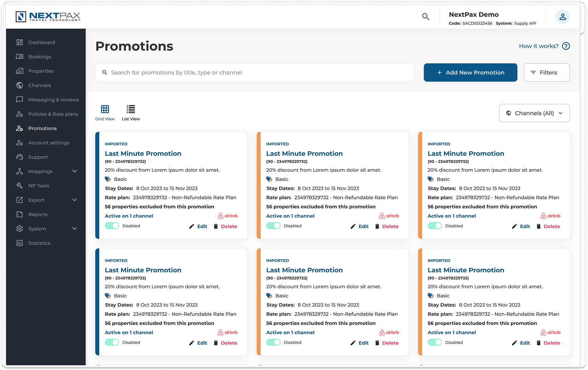
Task: Toggle the top-middle promotion card switch
Action: [273, 226]
